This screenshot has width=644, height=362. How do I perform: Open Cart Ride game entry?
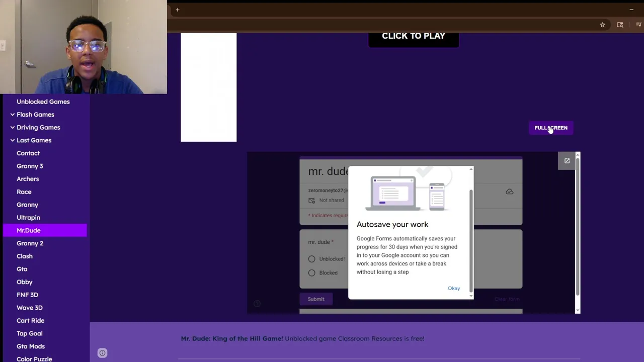coord(31,320)
